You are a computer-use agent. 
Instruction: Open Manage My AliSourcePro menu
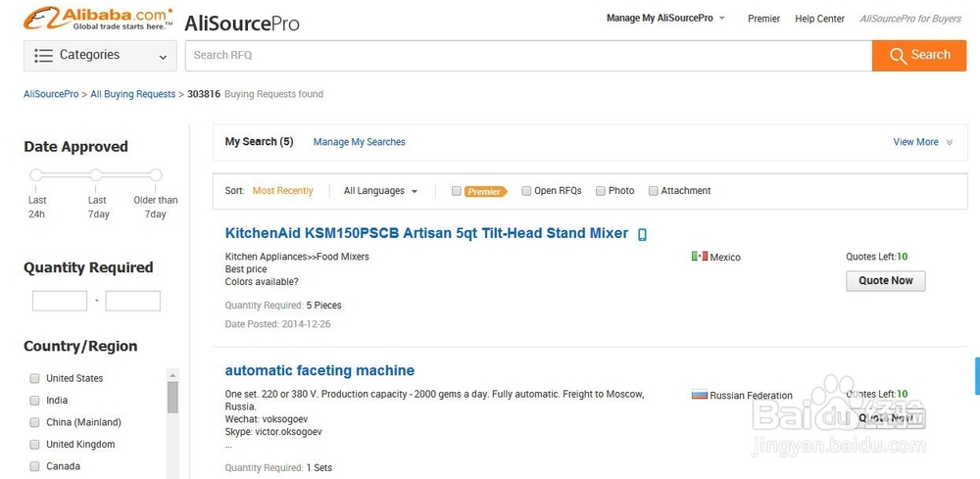(665, 19)
